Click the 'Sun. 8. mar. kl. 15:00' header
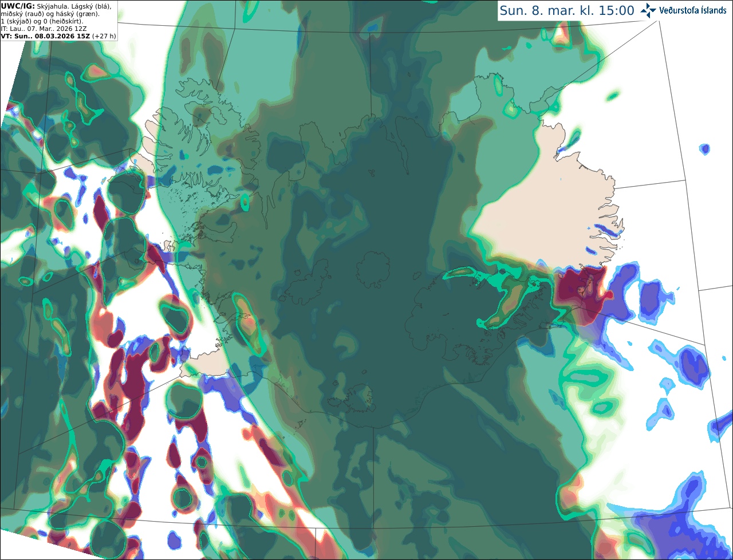 tap(567, 10)
